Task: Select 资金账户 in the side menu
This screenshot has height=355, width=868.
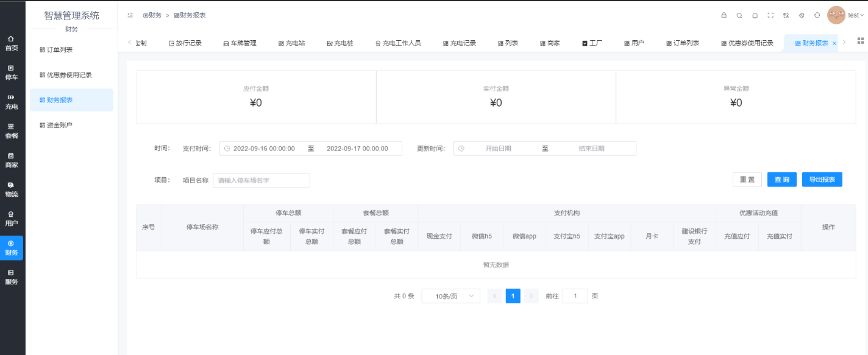Action: (x=60, y=125)
